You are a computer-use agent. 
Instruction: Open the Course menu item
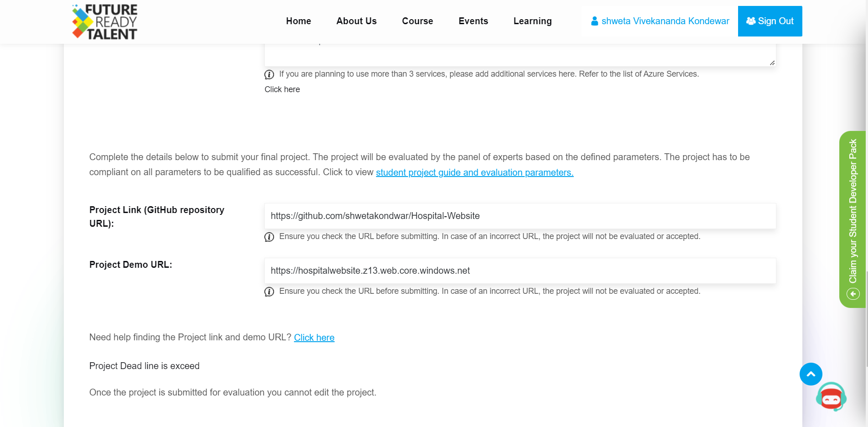418,21
